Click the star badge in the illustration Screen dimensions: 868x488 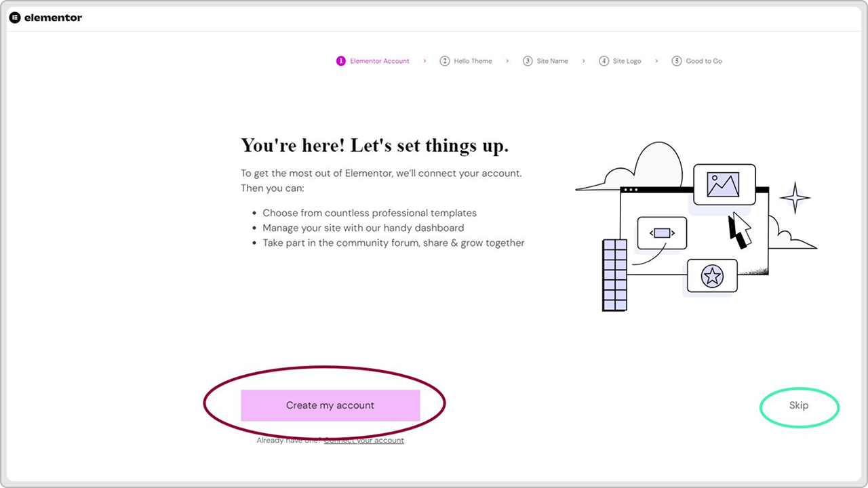711,275
